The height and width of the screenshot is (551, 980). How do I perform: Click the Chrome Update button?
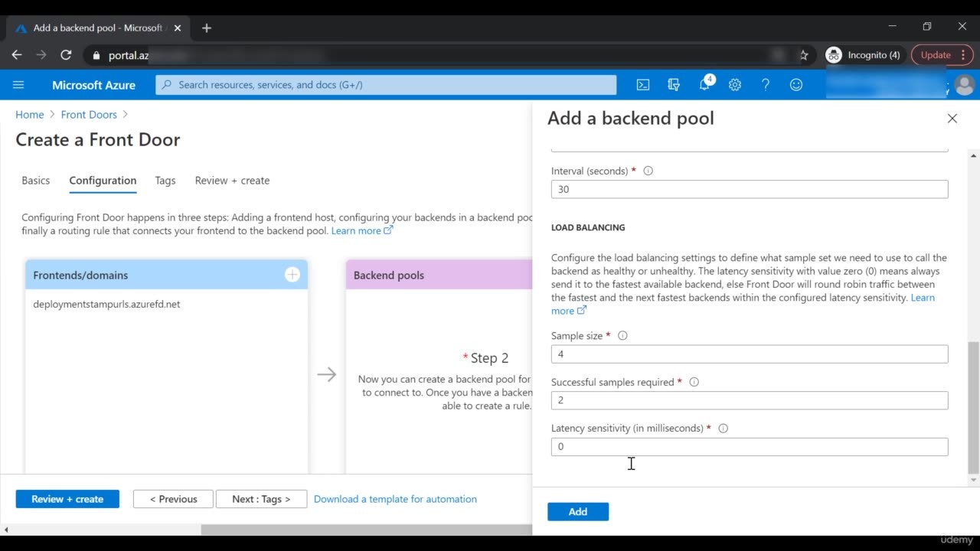point(942,55)
